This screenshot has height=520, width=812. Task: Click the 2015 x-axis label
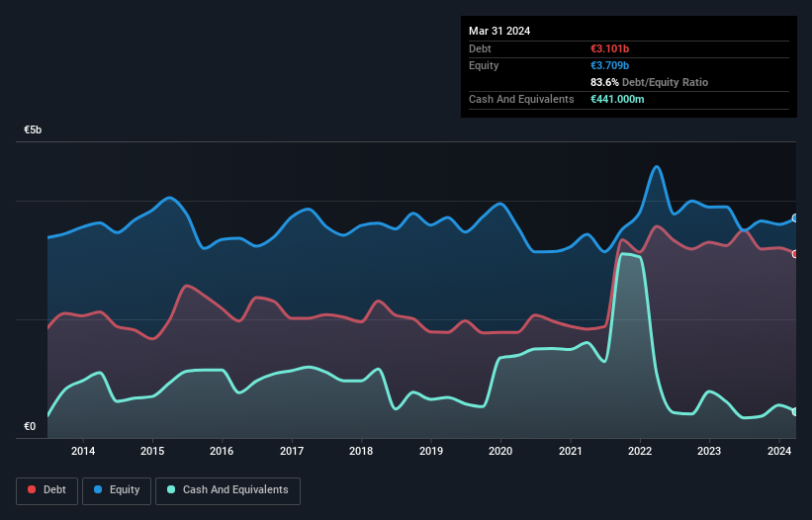coord(152,451)
